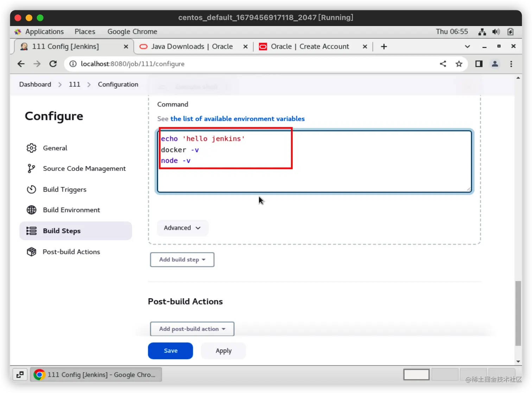The height and width of the screenshot is (393, 532).
Task: Open the Add post-build action dropdown
Action: 192,329
